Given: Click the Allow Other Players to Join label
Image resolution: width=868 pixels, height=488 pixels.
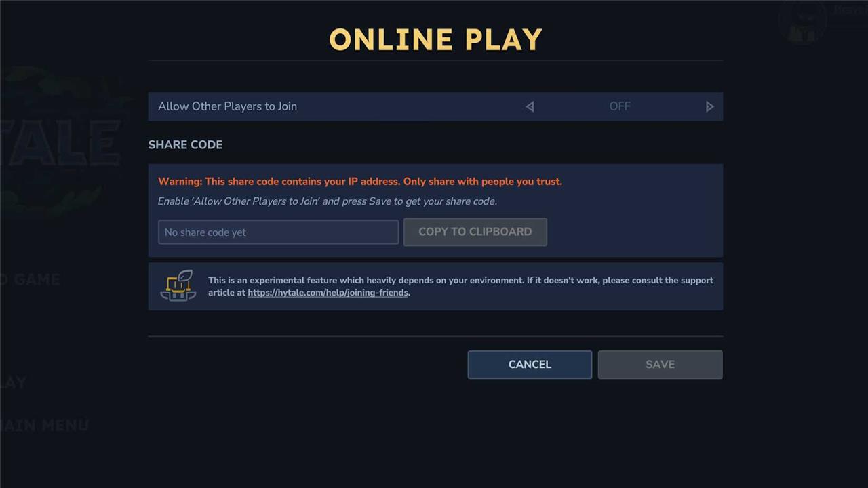Looking at the screenshot, I should pyautogui.click(x=227, y=106).
